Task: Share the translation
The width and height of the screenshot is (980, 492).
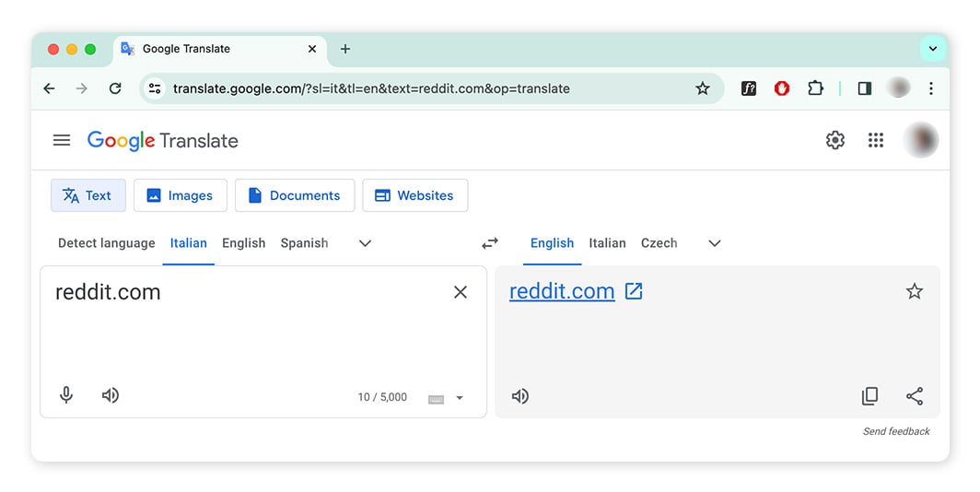Action: pos(915,396)
